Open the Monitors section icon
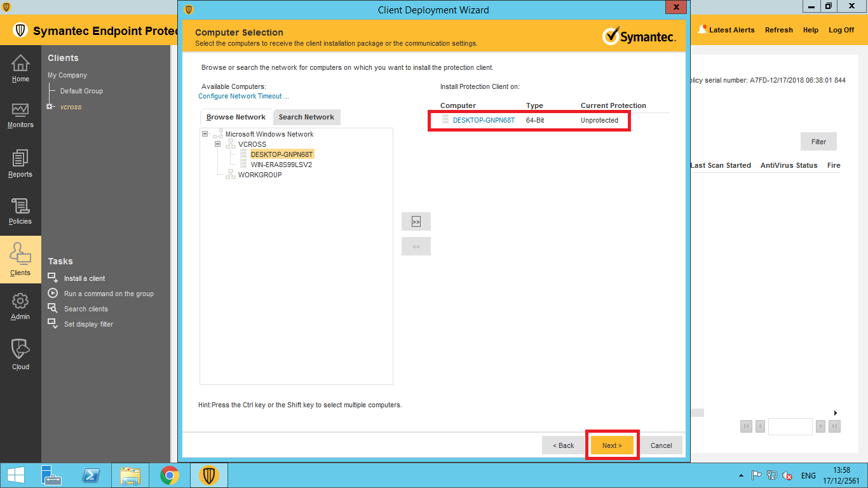868x488 pixels. (x=20, y=115)
